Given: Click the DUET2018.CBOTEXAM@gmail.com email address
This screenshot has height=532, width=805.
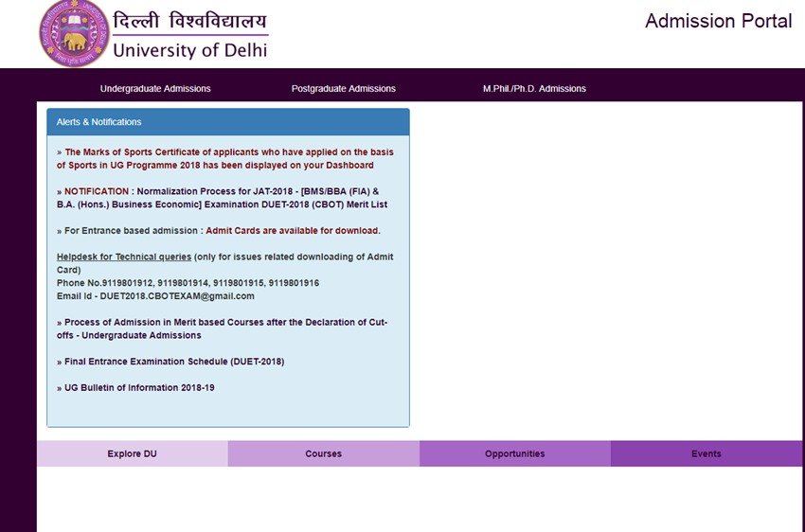Looking at the screenshot, I should coord(176,296).
